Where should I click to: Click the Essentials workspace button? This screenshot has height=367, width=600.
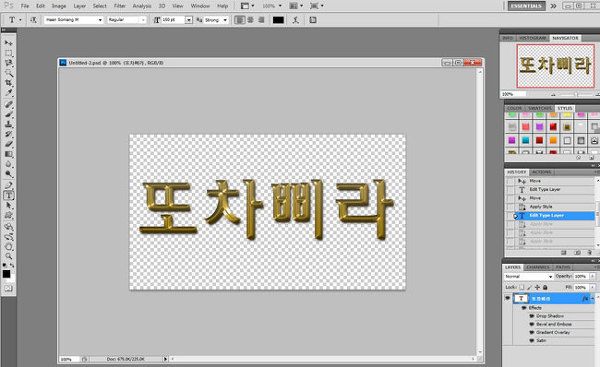[x=527, y=6]
